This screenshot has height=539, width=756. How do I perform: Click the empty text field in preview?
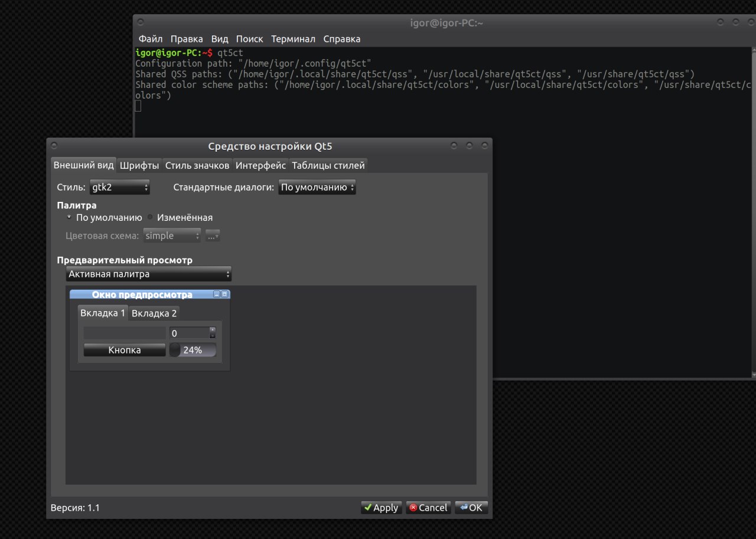(x=125, y=333)
